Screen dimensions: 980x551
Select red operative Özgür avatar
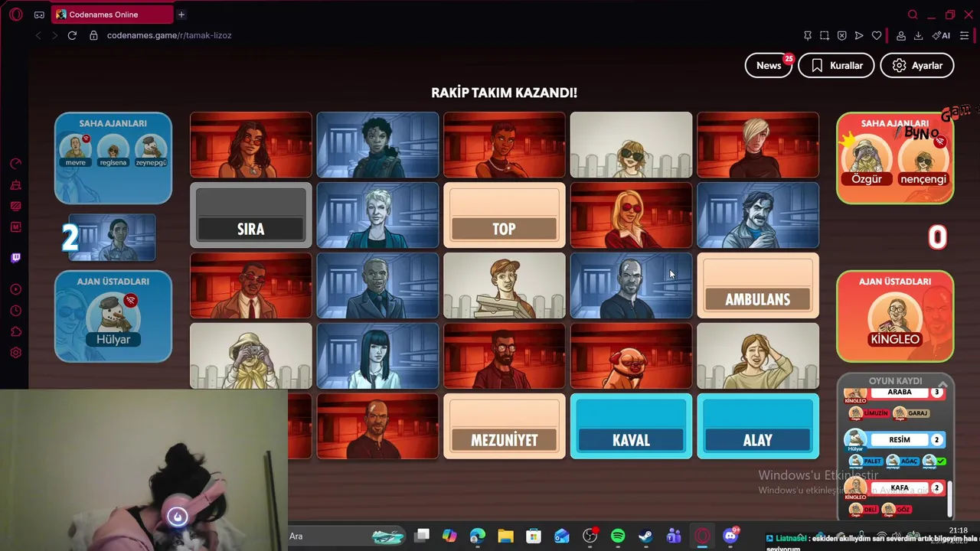coord(867,161)
